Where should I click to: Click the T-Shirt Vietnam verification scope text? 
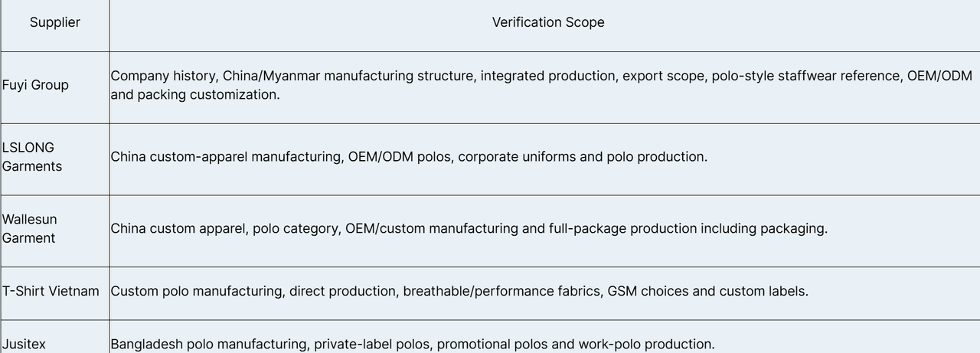459,291
